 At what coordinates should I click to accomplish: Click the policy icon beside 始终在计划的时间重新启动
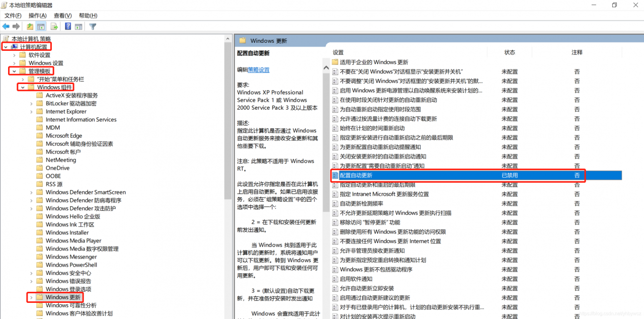(x=335, y=128)
